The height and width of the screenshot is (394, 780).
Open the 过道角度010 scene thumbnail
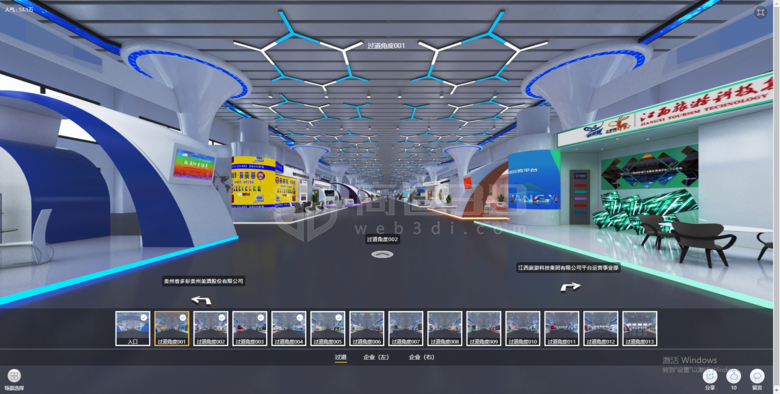(x=522, y=328)
